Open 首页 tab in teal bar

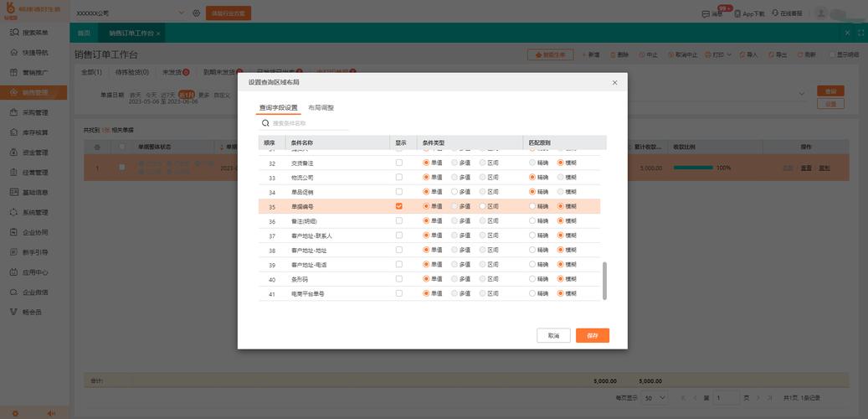pyautogui.click(x=84, y=34)
